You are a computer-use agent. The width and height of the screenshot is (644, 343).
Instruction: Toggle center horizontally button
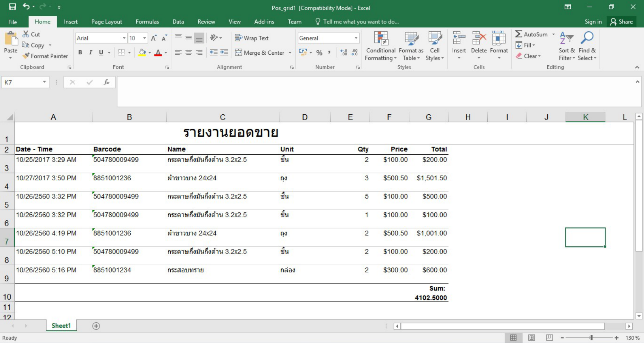(189, 52)
